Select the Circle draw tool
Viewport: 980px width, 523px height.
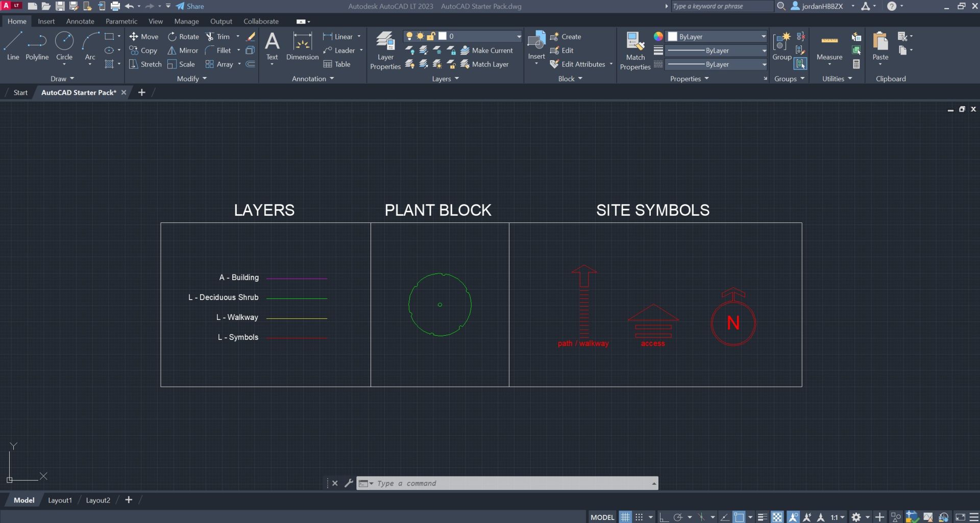[x=64, y=46]
